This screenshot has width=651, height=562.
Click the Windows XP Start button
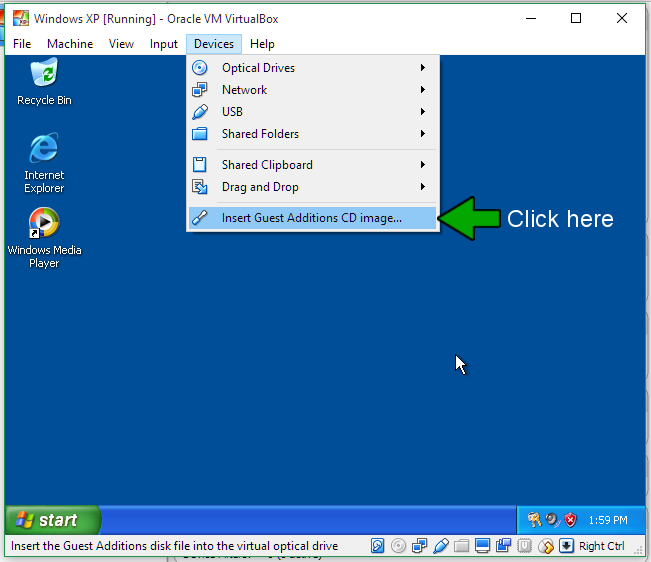click(52, 520)
